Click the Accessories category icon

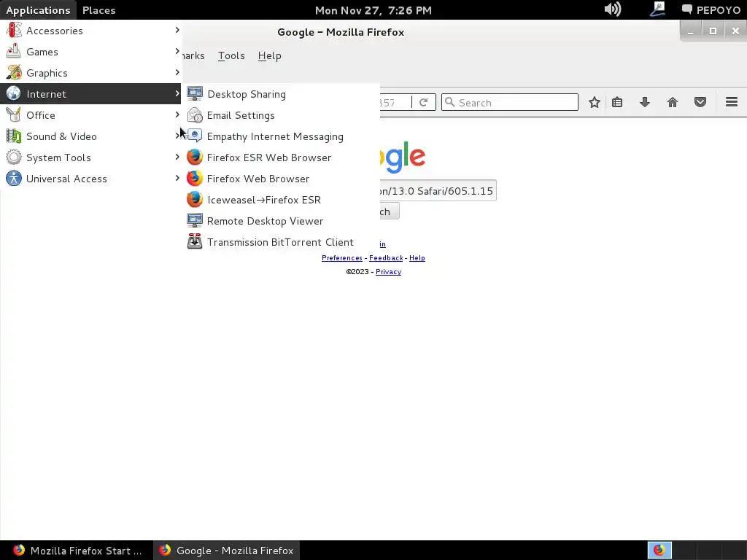[x=14, y=30]
